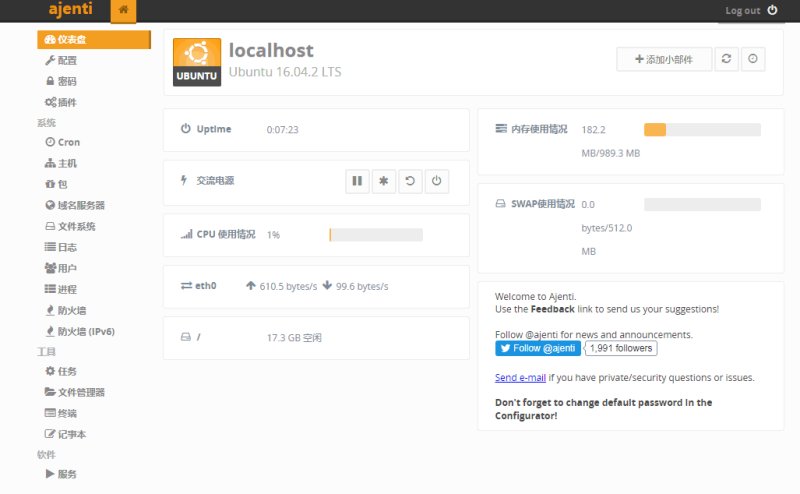Click the memory usage progress bar
The image size is (800, 494).
(x=702, y=130)
